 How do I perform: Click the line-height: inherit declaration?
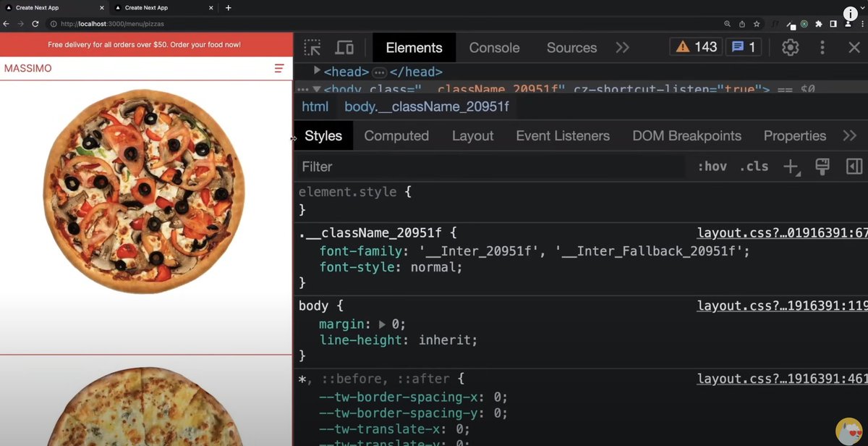click(x=399, y=340)
